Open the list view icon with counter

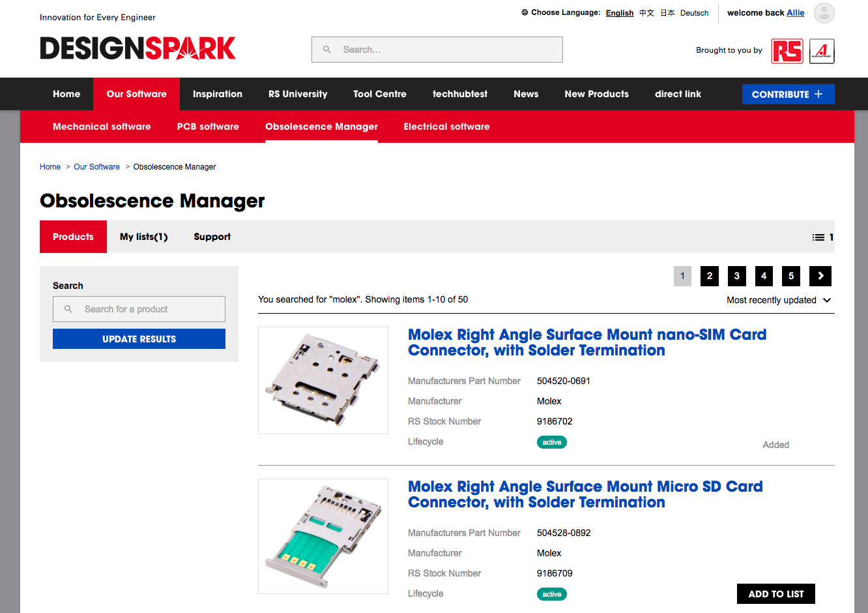[822, 237]
